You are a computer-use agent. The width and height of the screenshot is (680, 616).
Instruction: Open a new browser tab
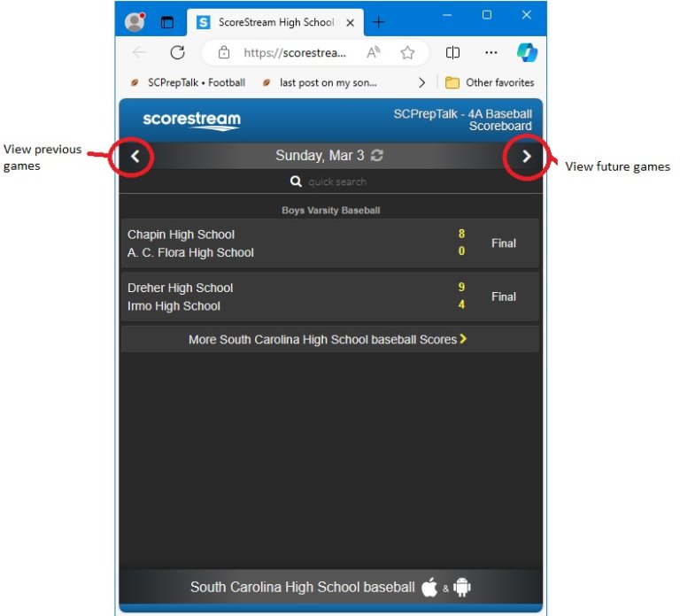click(379, 22)
